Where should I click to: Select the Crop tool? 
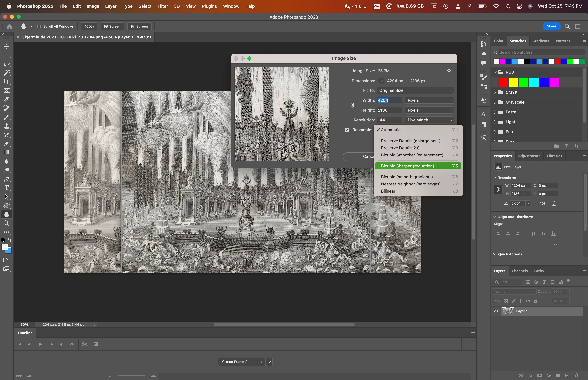(7, 82)
